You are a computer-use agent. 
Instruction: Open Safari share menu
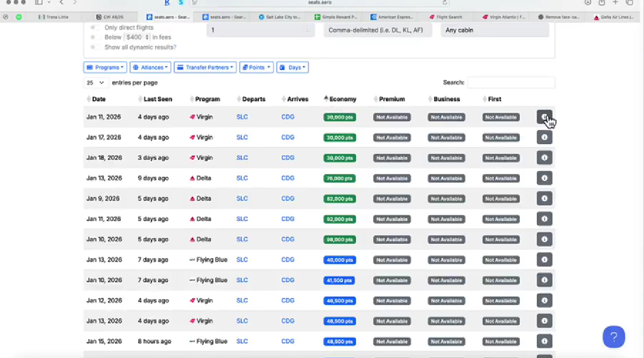coord(602,2)
